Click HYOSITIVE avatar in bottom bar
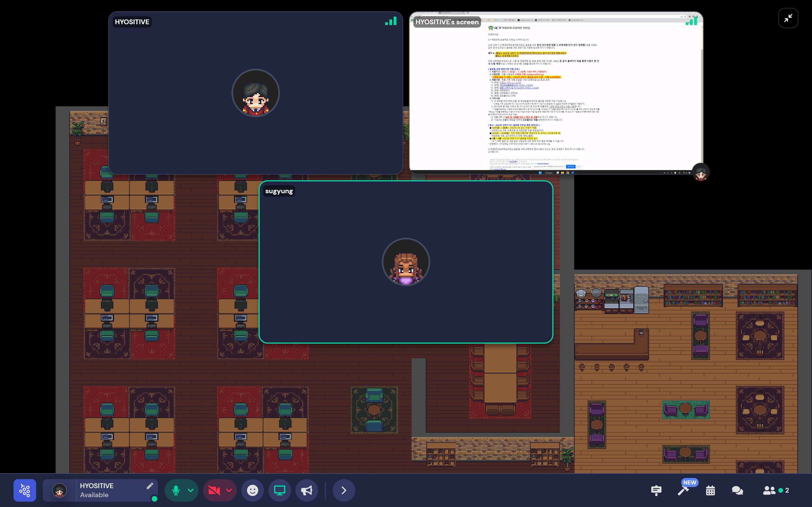 pos(59,490)
